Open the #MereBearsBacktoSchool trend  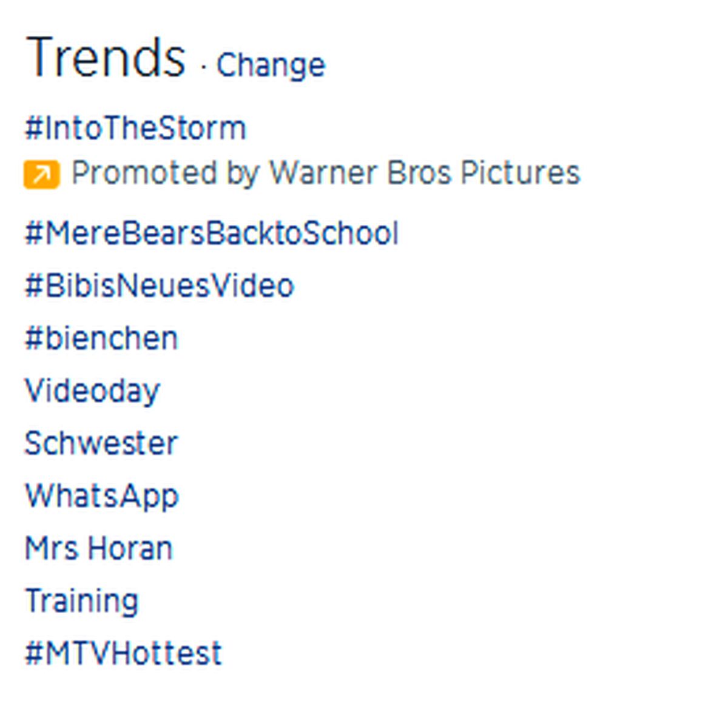pyautogui.click(x=212, y=233)
